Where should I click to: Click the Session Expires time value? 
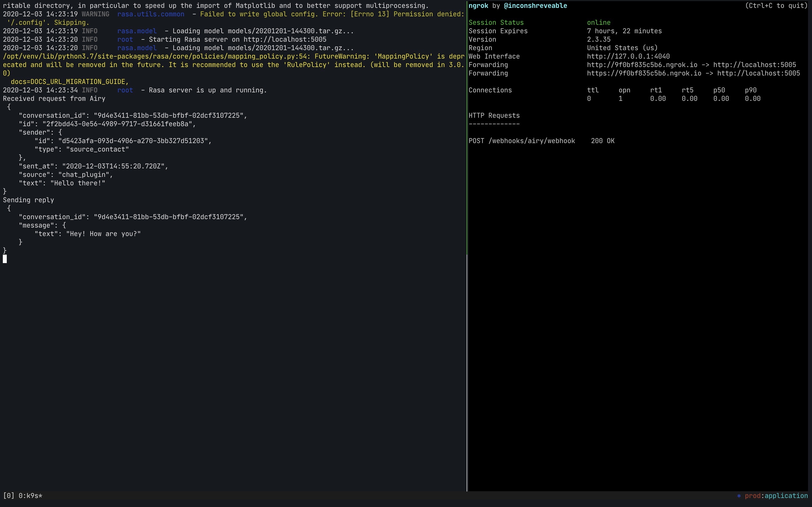pos(624,31)
